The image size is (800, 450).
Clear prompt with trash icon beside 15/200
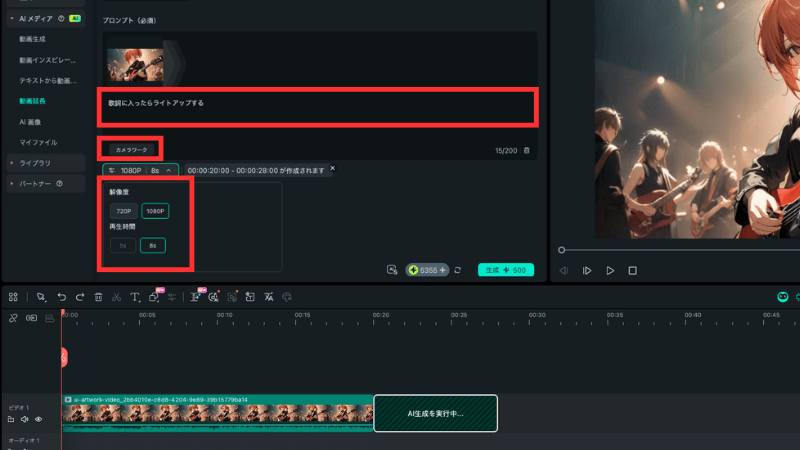click(x=527, y=151)
